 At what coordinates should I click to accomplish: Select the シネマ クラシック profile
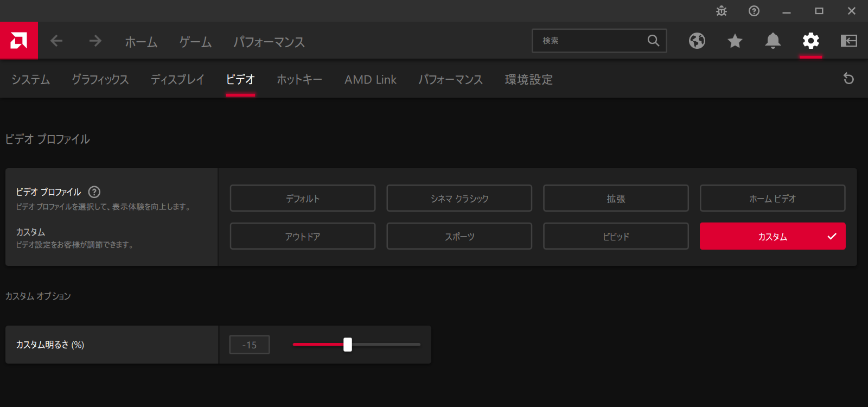tap(459, 198)
